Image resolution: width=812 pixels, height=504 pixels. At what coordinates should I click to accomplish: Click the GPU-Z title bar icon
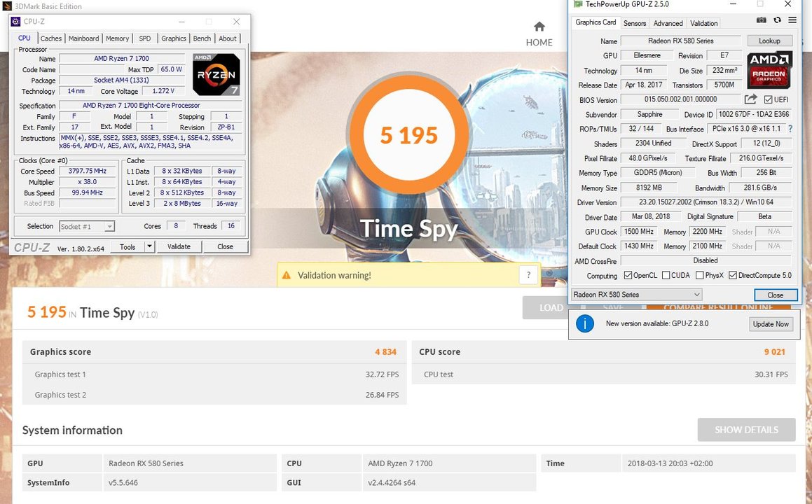[x=578, y=4]
